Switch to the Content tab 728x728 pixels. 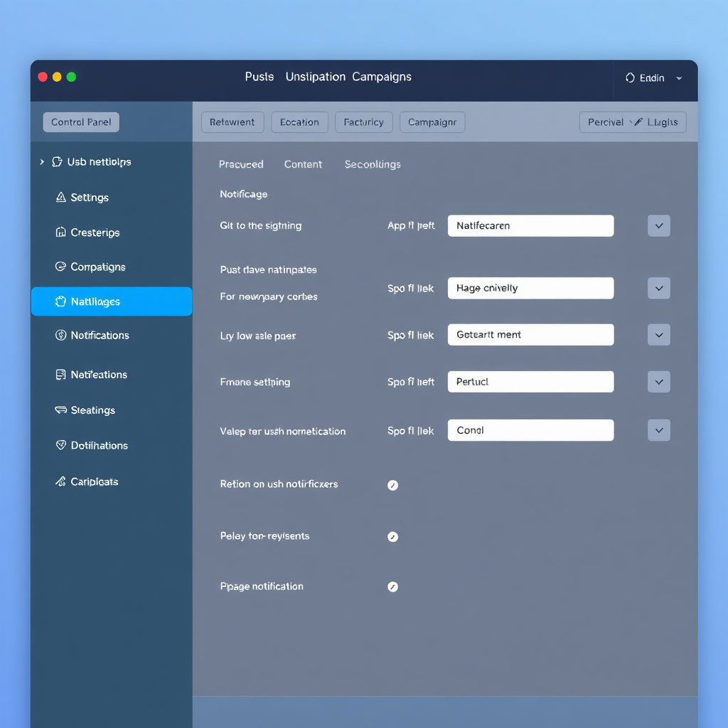pos(303,164)
